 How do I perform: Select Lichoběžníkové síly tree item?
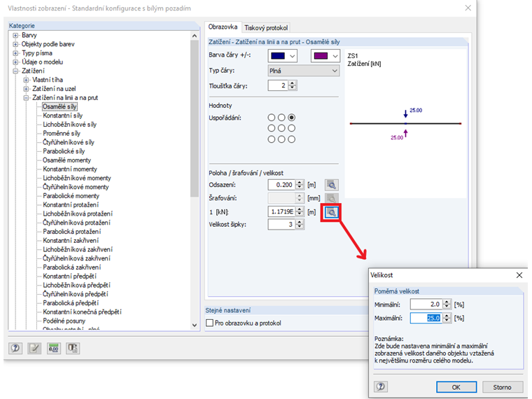[x=69, y=125]
